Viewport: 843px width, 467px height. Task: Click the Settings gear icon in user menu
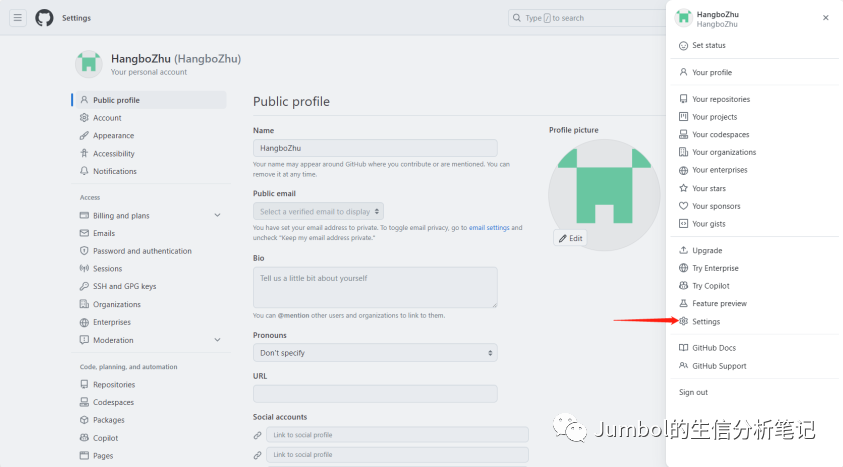click(683, 321)
